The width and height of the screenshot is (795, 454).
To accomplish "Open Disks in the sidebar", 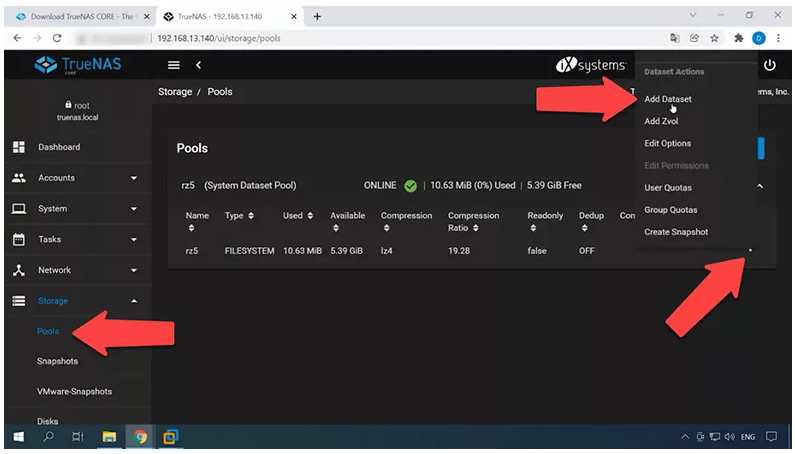I will pos(47,421).
